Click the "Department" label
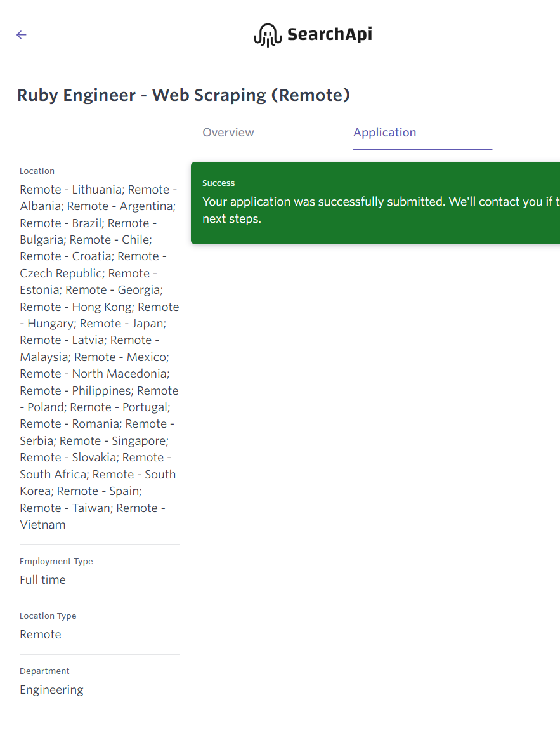560x745 pixels. point(44,671)
